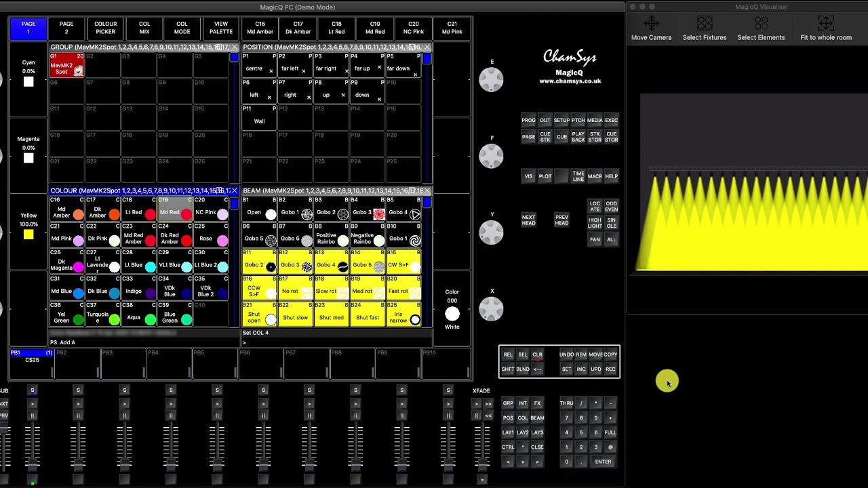
Task: Choose Shut open beam palette B21
Action: pyautogui.click(x=260, y=315)
